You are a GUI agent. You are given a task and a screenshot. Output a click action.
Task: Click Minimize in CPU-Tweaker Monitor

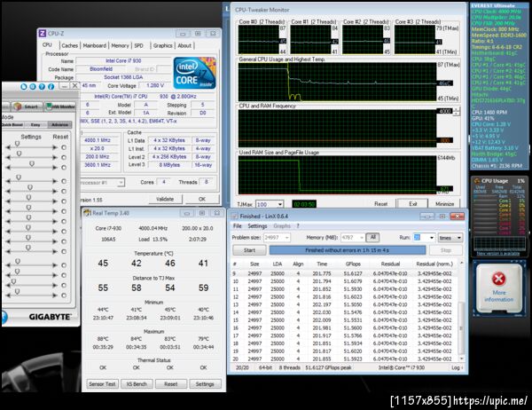pos(444,204)
